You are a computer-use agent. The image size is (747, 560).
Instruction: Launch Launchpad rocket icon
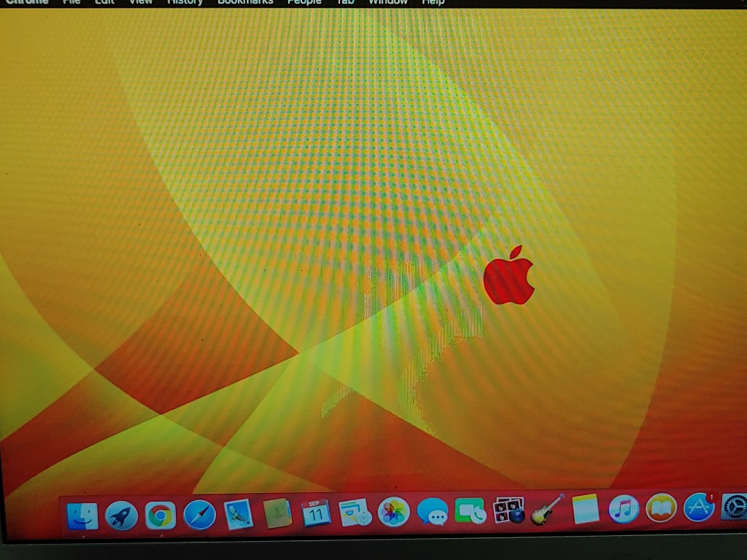click(x=121, y=516)
